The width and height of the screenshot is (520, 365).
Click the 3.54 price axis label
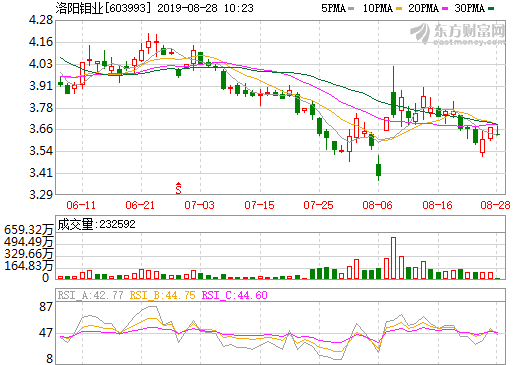(41, 151)
